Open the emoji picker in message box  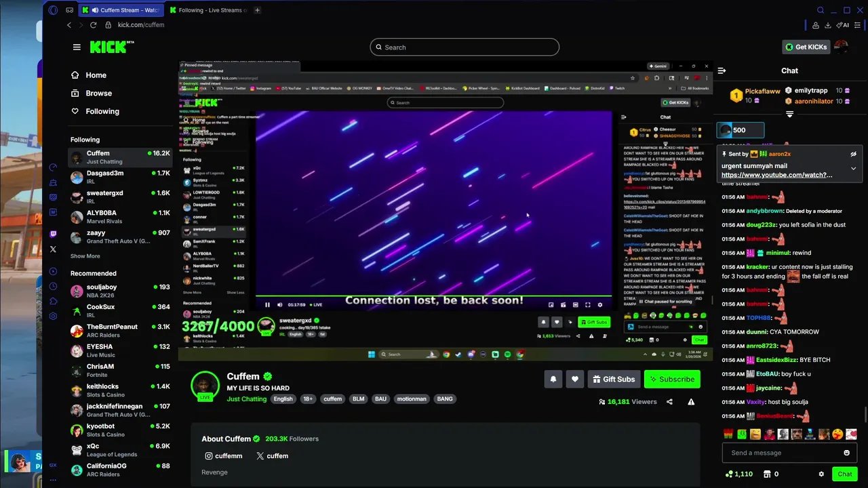point(846,453)
